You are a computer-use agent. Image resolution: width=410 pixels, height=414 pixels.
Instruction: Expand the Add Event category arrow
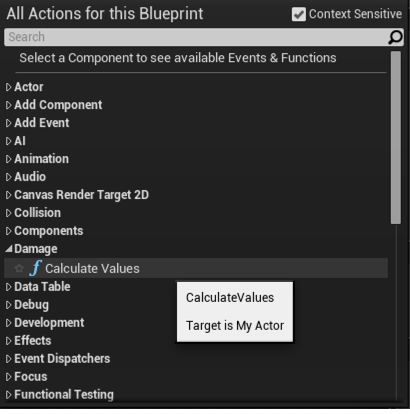click(x=8, y=123)
